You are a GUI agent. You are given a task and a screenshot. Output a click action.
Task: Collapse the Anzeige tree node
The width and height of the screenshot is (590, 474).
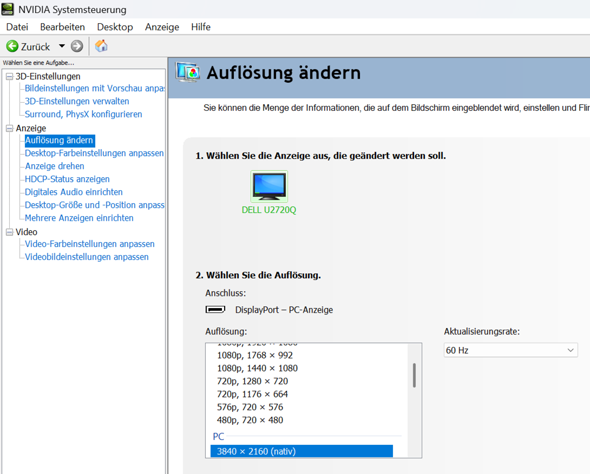point(9,129)
